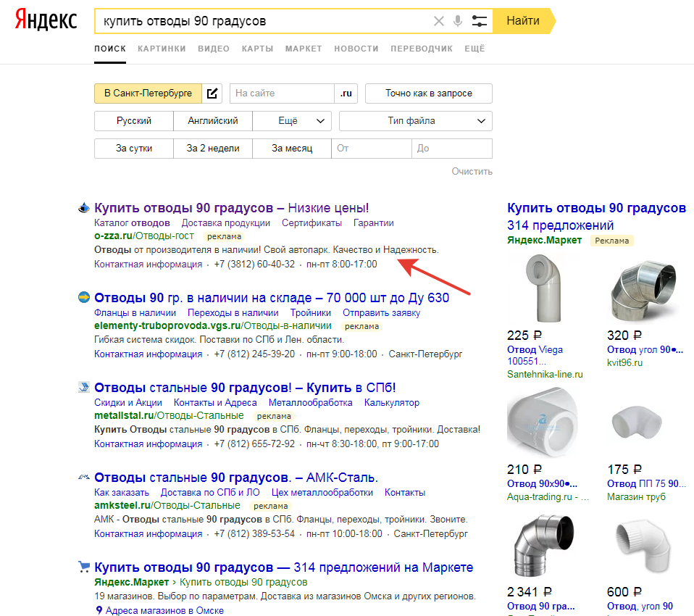Image resolution: width=694 pixels, height=616 pixels.
Task: Open the Отвод Viega 225 ₽ product thumbnail
Action: coord(543,288)
